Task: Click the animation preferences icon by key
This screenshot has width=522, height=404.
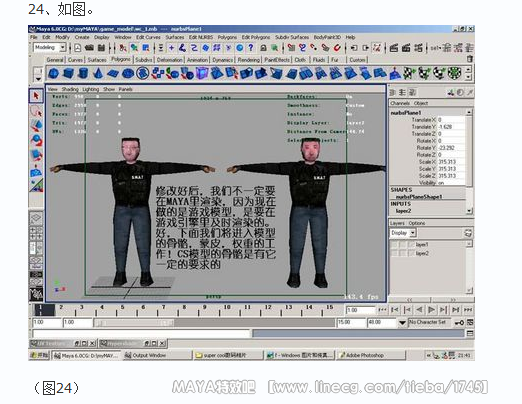Action: coord(470,322)
